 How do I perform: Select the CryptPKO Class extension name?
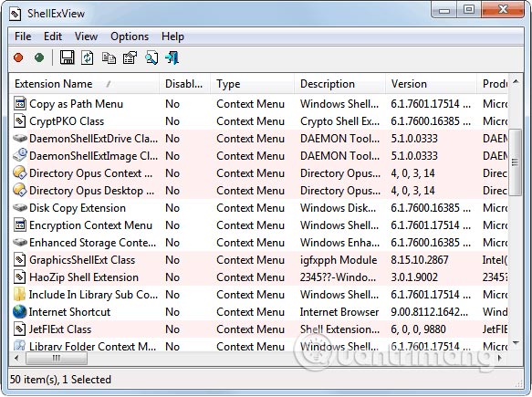[x=67, y=121]
